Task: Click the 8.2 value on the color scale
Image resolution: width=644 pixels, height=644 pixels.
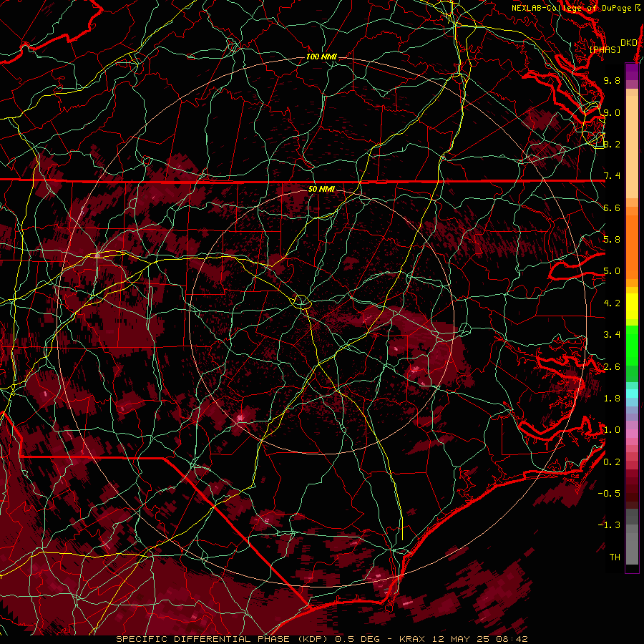Action: 612,144
